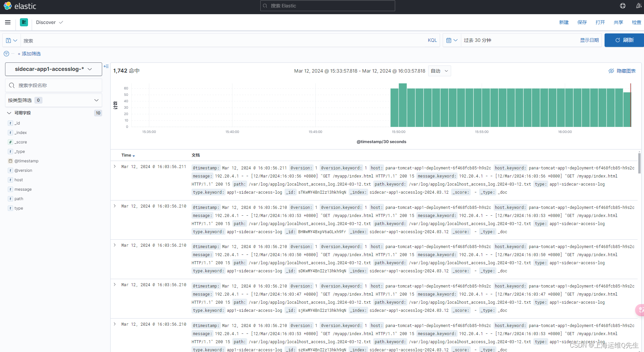Screen dimensions: 644x352
Task: Click the document table vertical scrollbar
Action: pos(639,163)
